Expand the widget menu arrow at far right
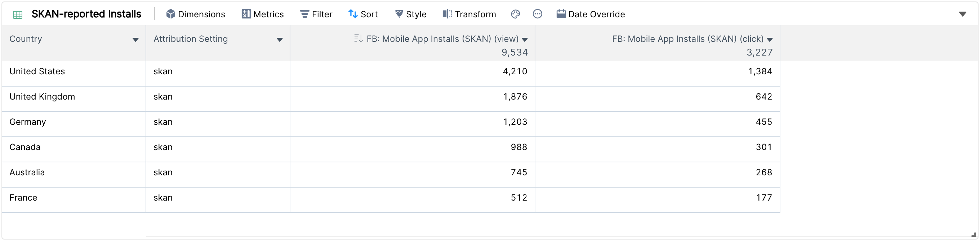 [x=962, y=14]
